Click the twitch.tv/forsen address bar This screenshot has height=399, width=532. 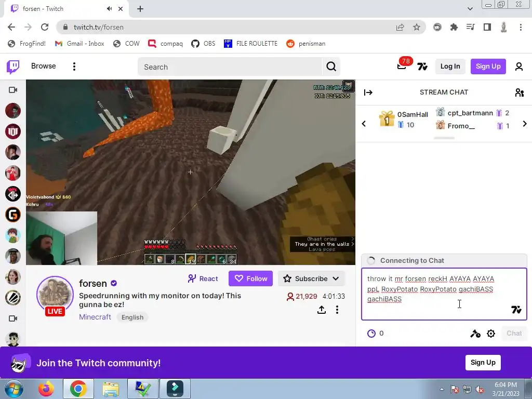[x=224, y=27]
